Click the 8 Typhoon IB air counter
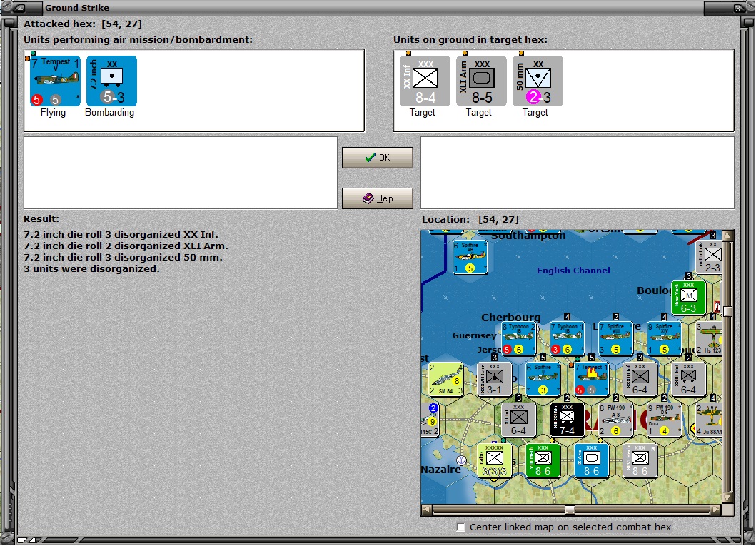The width and height of the screenshot is (756, 546). coord(519,338)
